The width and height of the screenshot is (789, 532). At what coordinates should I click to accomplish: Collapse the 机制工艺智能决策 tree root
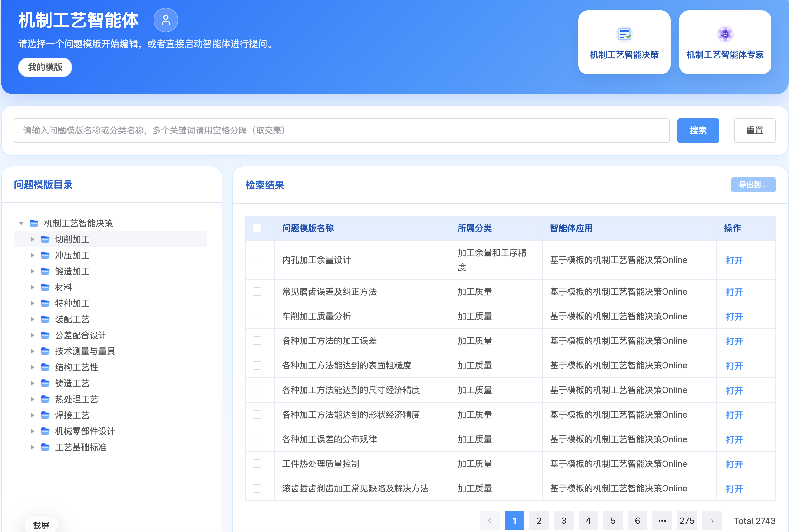tap(21, 223)
